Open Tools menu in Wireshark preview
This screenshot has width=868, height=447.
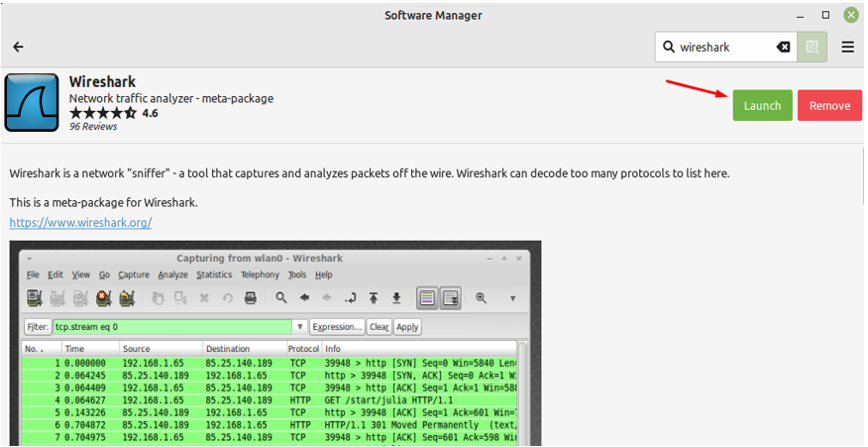coord(296,275)
